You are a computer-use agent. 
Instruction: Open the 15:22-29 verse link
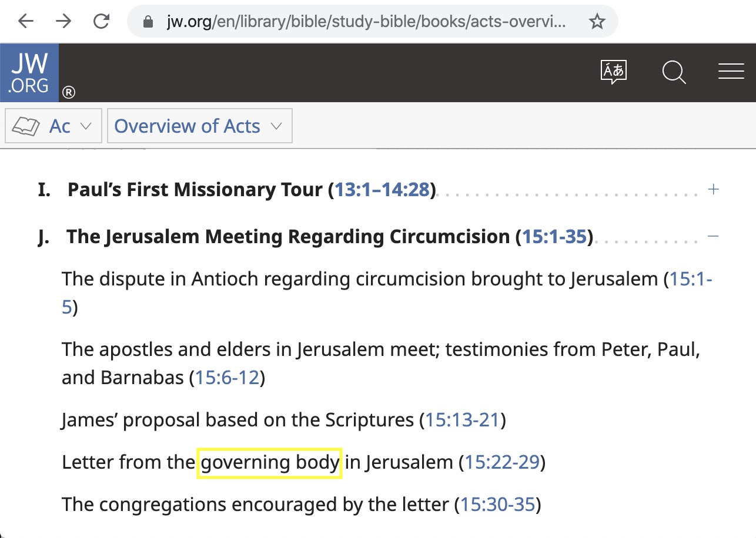tap(502, 462)
